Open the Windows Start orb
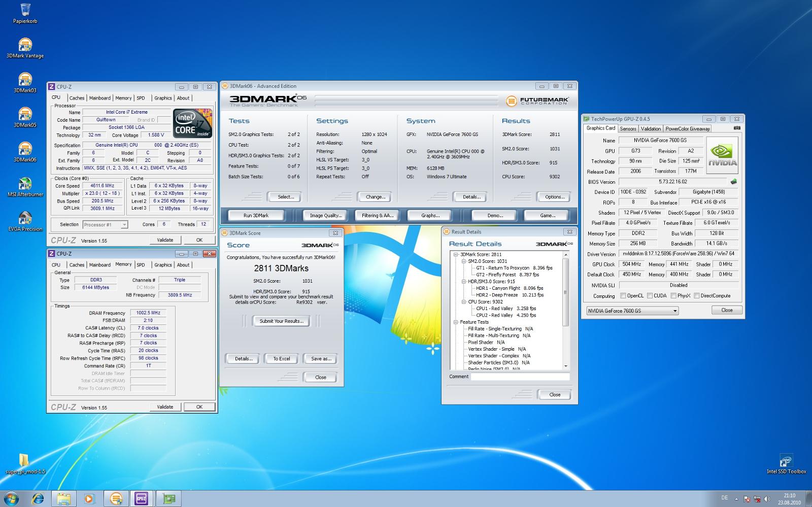 [x=12, y=498]
